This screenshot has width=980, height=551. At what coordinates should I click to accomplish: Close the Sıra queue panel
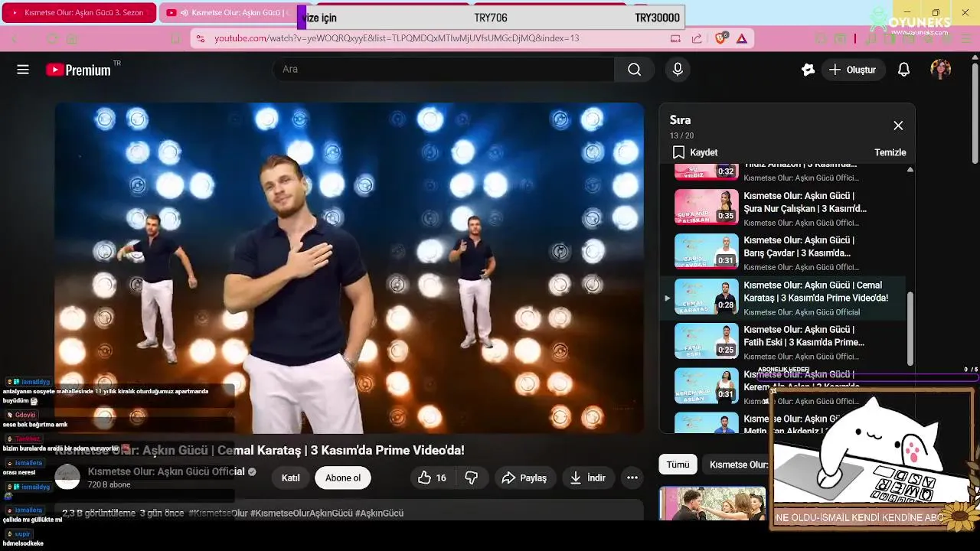(x=898, y=126)
